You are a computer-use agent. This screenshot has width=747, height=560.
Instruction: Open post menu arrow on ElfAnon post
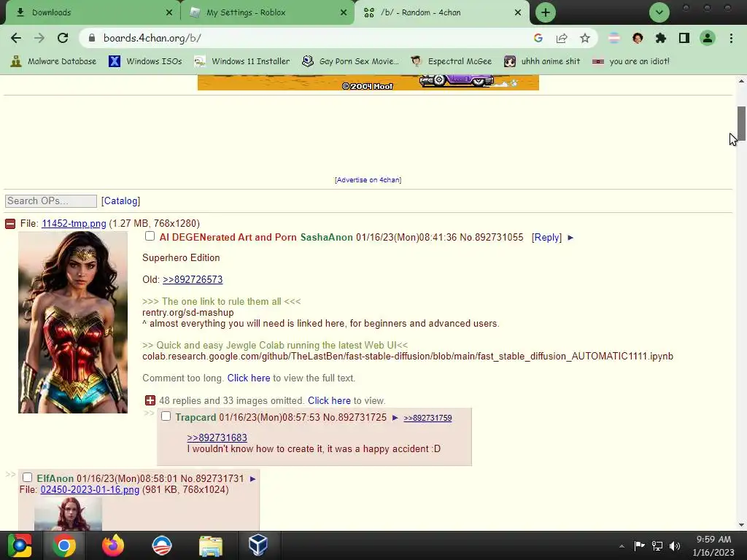point(253,478)
